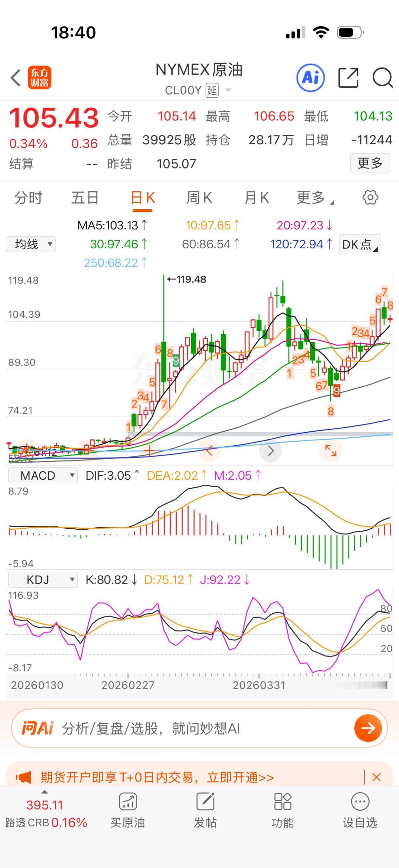Tap the battery status icon
This screenshot has height=868, width=399.
(350, 32)
